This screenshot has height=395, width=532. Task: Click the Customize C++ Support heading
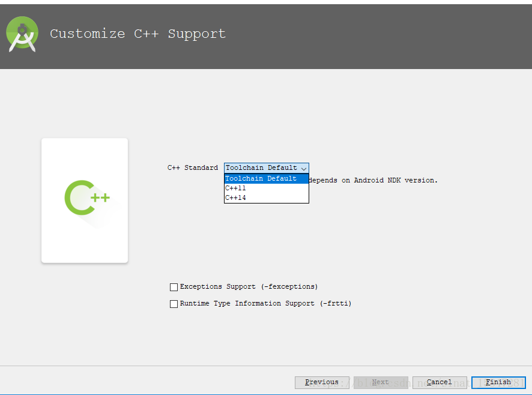tap(138, 34)
